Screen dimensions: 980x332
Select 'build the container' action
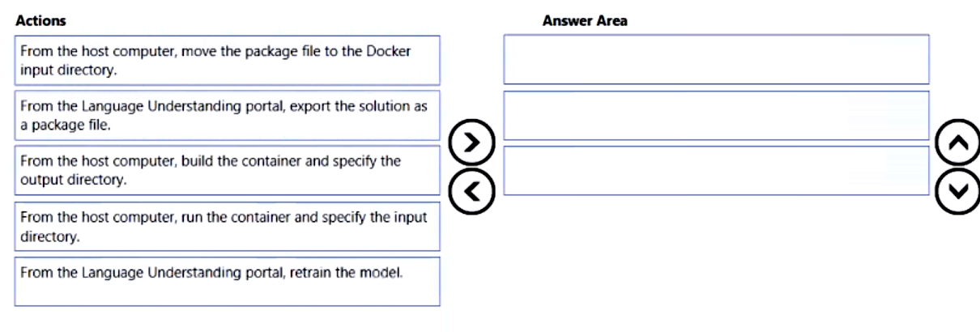pyautogui.click(x=227, y=170)
